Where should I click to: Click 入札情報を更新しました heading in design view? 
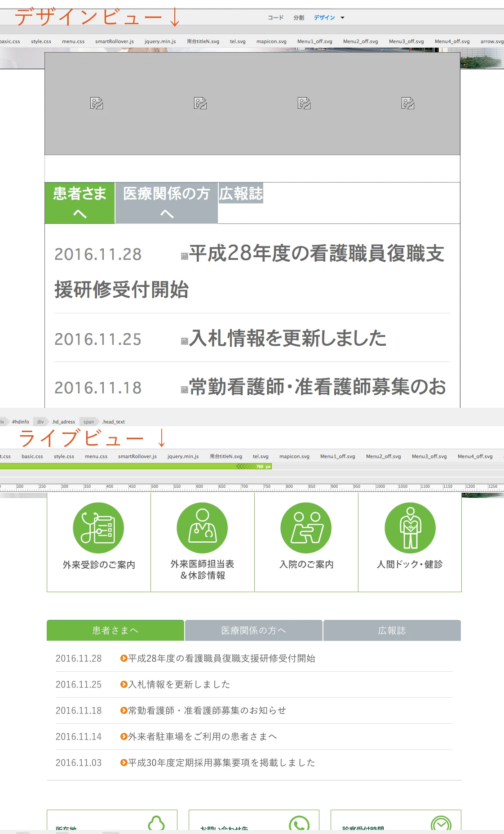click(x=288, y=338)
